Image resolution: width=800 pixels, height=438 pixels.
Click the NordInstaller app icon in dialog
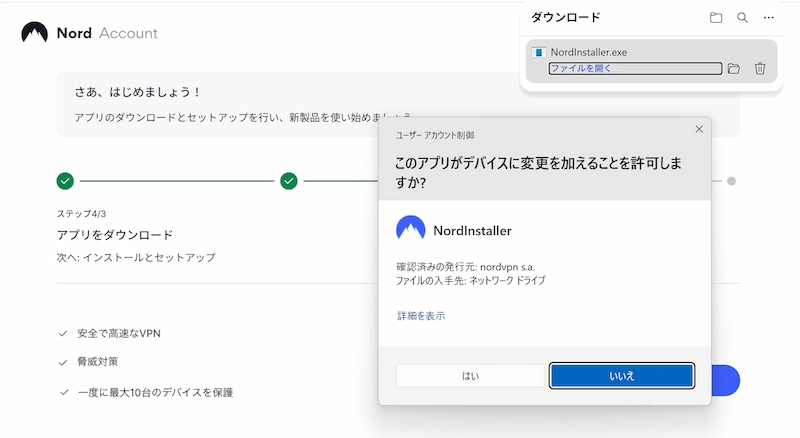point(411,228)
